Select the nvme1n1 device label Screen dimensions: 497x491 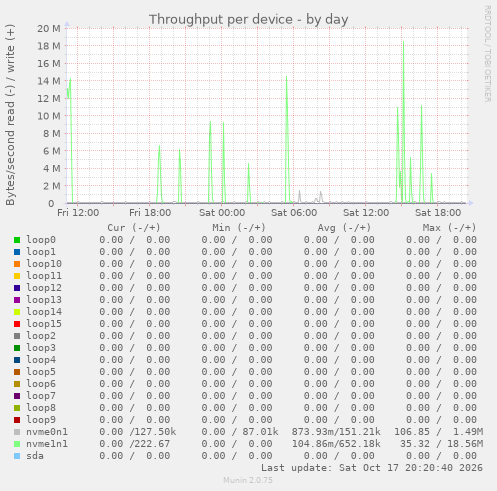click(47, 444)
